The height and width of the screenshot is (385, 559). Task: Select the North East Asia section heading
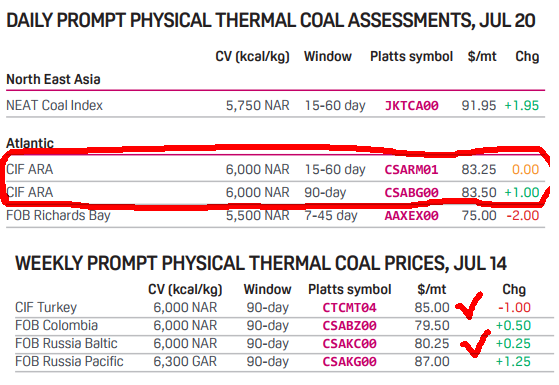[53, 79]
